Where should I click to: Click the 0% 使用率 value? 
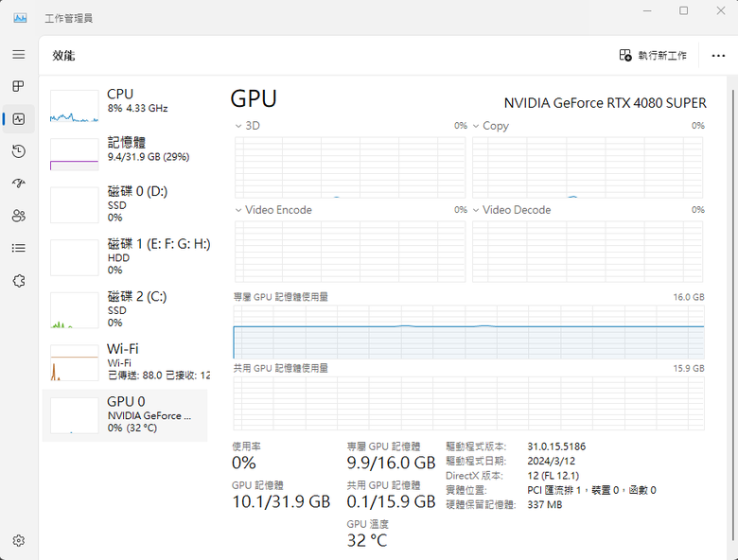pyautogui.click(x=244, y=464)
